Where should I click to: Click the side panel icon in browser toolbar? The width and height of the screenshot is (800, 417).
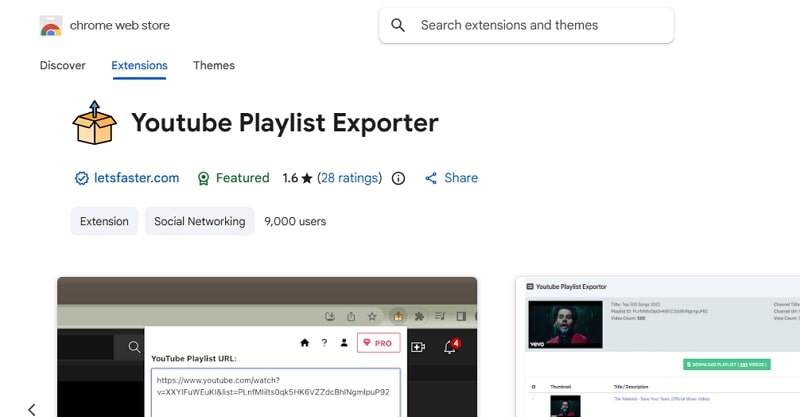(x=461, y=316)
